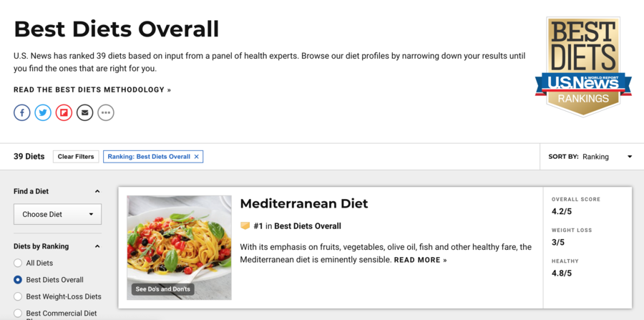This screenshot has height=320, width=644.
Task: Open more sharing options ellipsis icon
Action: click(106, 112)
